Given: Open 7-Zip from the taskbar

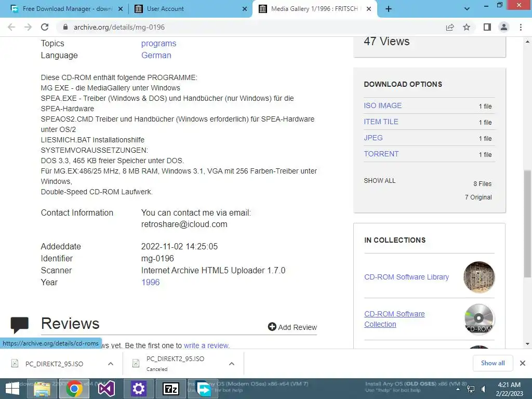Looking at the screenshot, I should [x=170, y=389].
